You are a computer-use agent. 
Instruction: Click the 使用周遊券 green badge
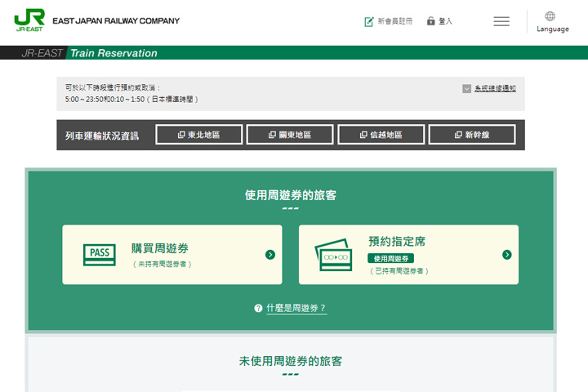click(390, 258)
